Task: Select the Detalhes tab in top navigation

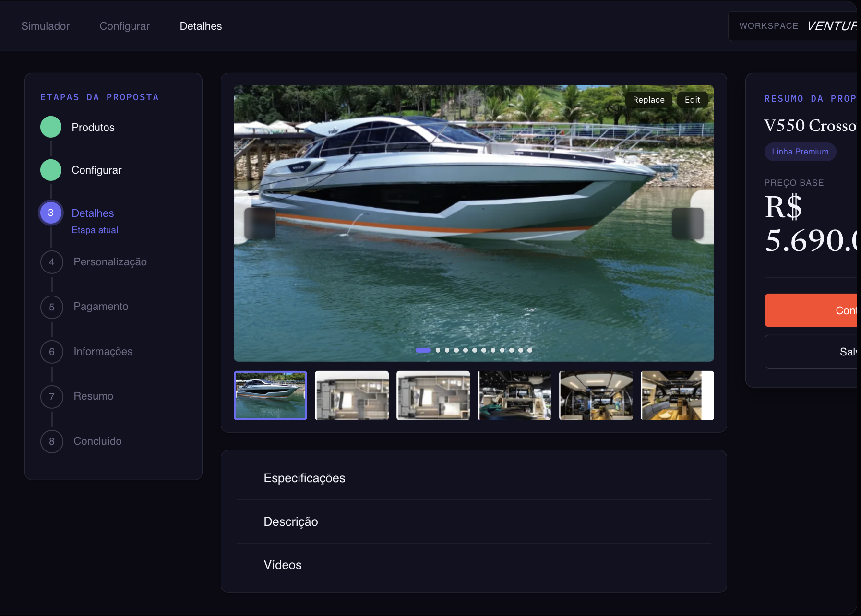Action: pyautogui.click(x=201, y=26)
